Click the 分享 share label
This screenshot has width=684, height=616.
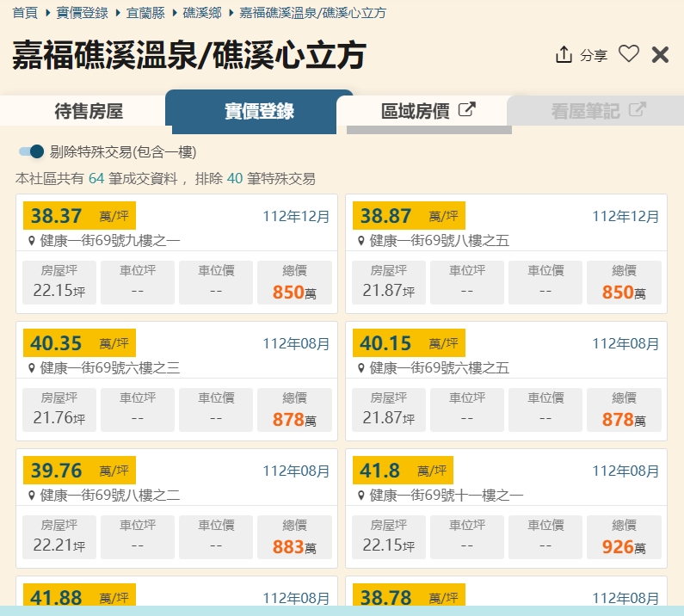pyautogui.click(x=594, y=55)
